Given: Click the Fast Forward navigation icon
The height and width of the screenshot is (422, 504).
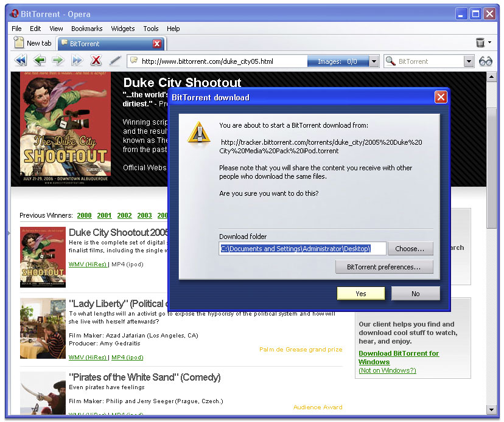Looking at the screenshot, I should [x=77, y=60].
